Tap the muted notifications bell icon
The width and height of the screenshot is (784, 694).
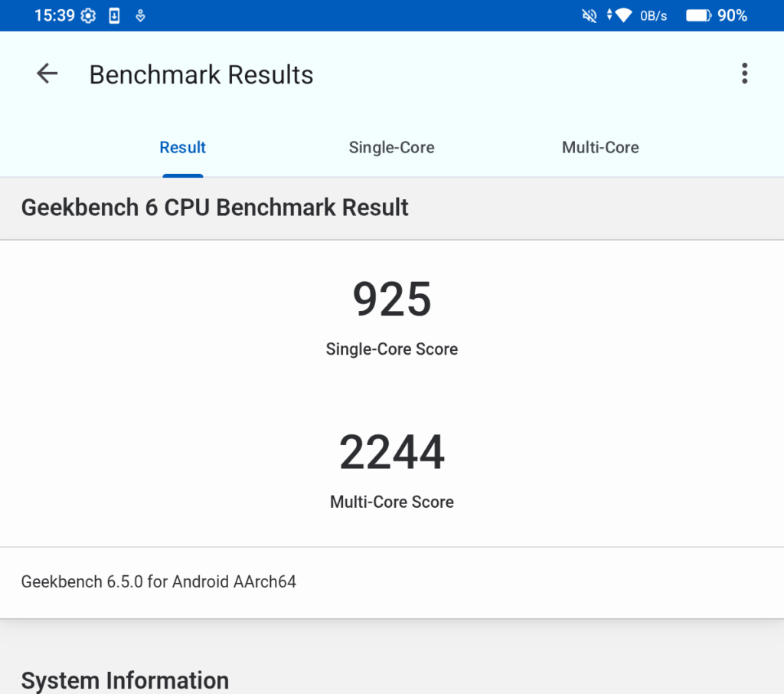point(590,15)
